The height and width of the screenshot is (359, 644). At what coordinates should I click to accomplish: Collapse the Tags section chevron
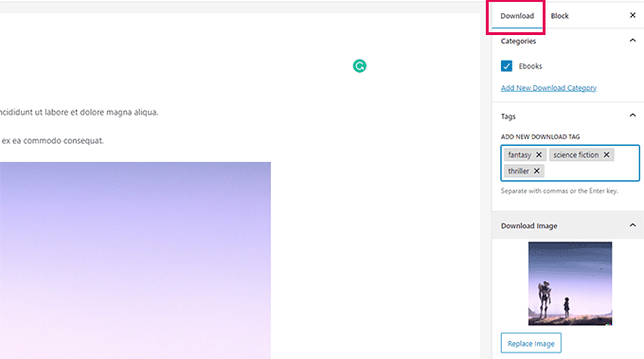[633, 116]
